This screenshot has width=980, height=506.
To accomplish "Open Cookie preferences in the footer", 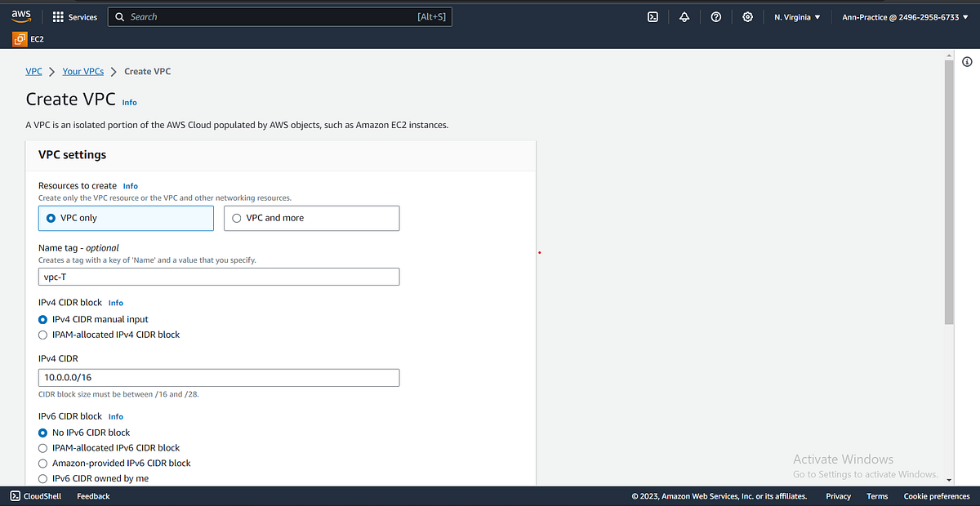I will point(936,495).
